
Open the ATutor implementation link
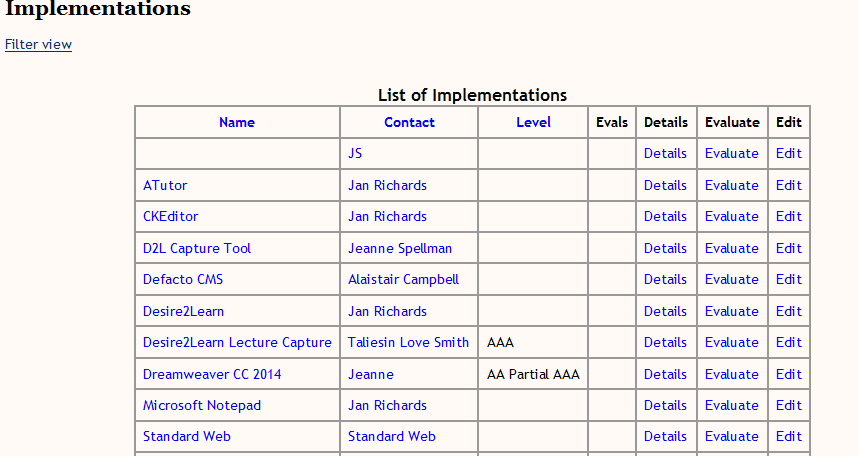[165, 185]
